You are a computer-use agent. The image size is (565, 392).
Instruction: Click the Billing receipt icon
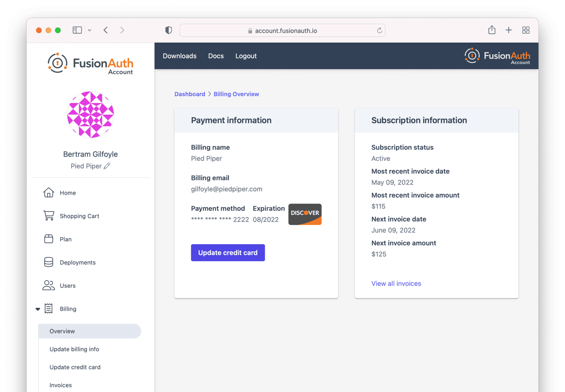click(49, 309)
